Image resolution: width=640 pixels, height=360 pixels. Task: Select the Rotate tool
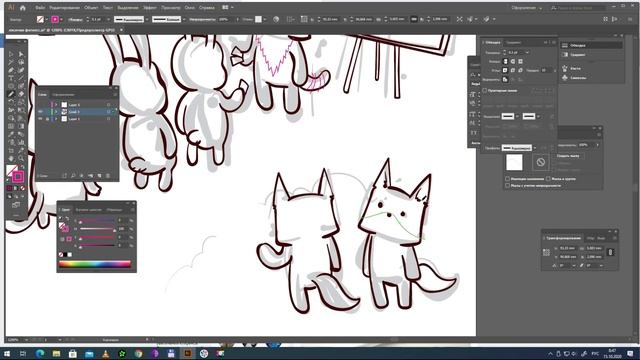click(x=11, y=102)
